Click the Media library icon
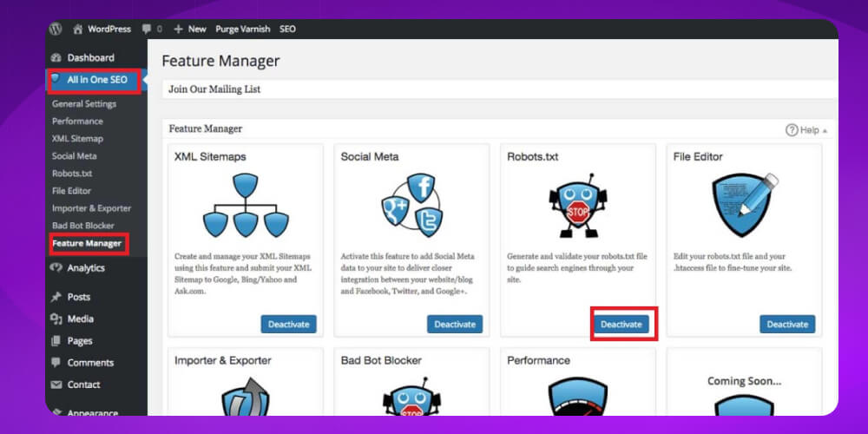This screenshot has width=868, height=434. click(56, 319)
